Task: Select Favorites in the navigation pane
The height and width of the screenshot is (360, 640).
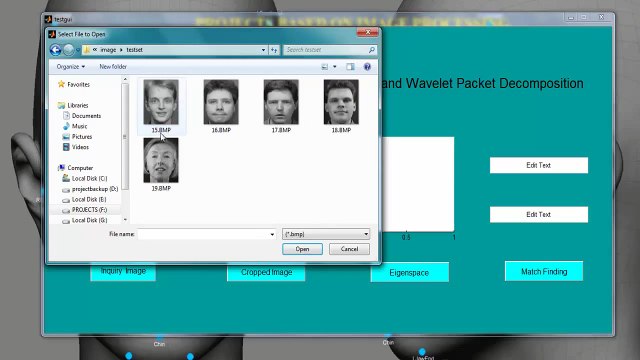Action: [78, 84]
